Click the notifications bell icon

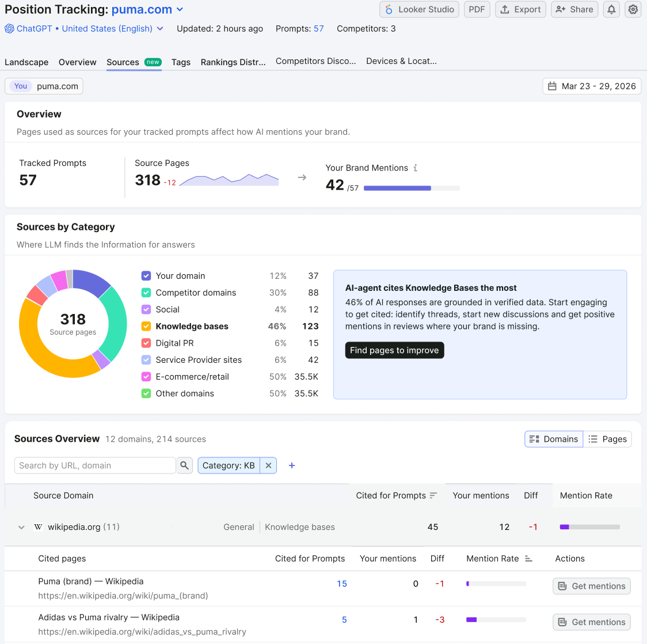(611, 9)
